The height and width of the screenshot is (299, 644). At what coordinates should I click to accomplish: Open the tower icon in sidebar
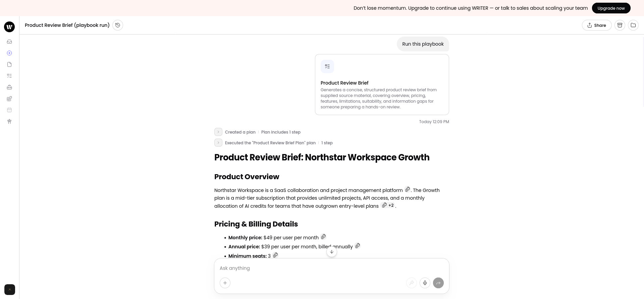9,121
